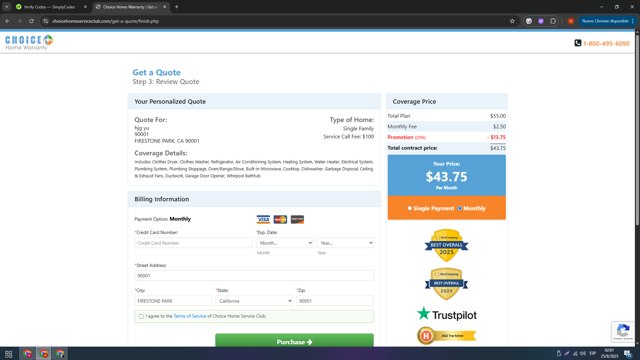The image size is (640, 360).
Task: Click the Best Overall 2025 badge
Action: tap(447, 245)
